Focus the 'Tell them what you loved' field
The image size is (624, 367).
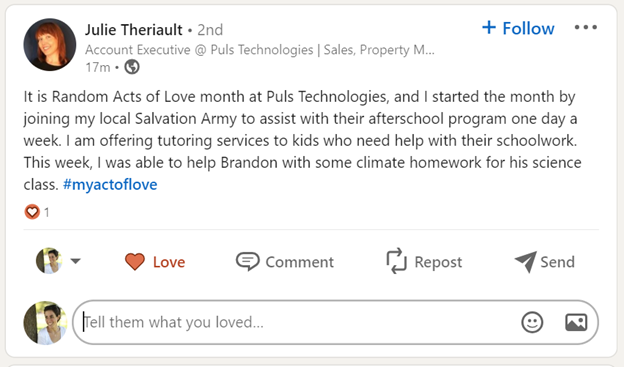335,322
